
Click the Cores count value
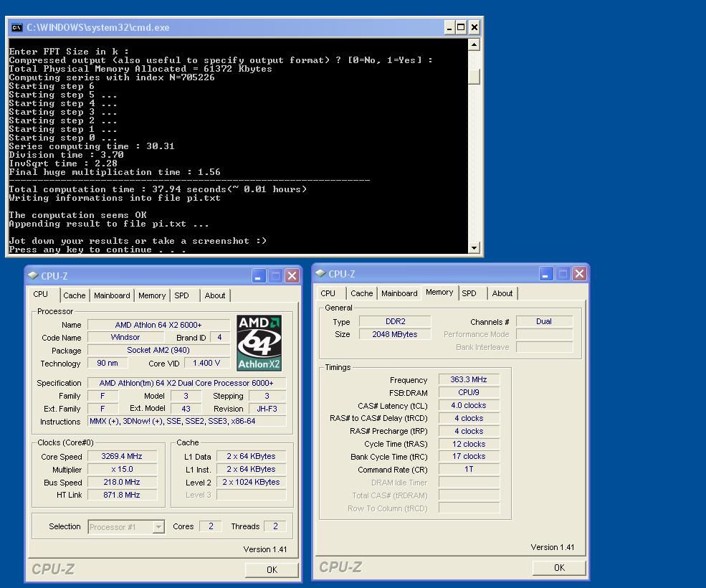click(x=211, y=526)
